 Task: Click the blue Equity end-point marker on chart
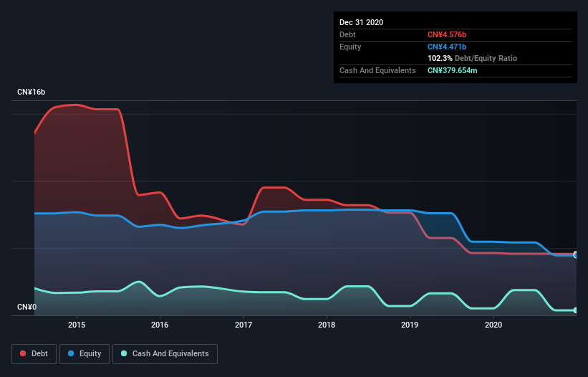pyautogui.click(x=576, y=255)
